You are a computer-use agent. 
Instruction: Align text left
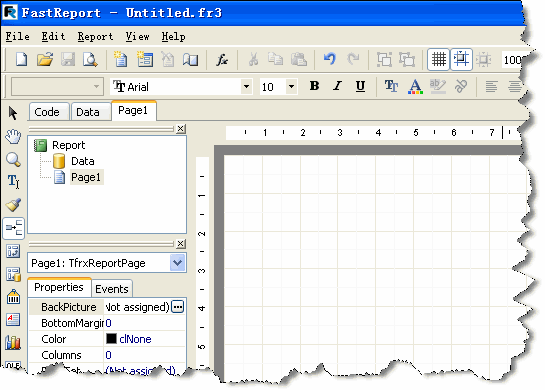coord(491,86)
